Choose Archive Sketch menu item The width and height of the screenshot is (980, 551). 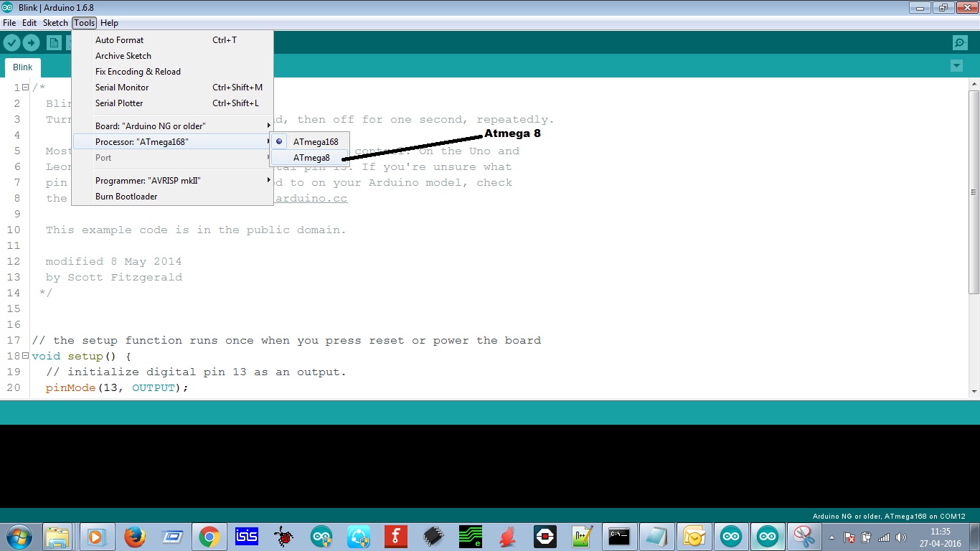(x=172, y=56)
